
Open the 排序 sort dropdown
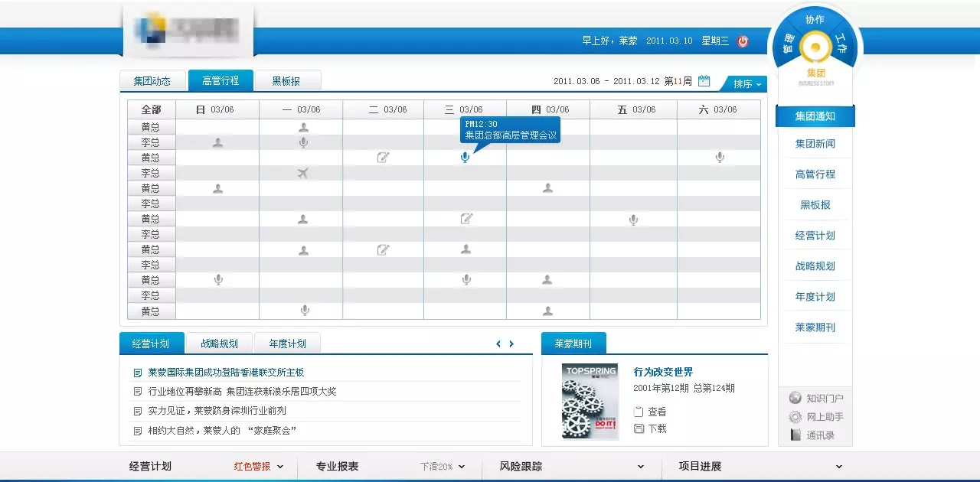[747, 84]
